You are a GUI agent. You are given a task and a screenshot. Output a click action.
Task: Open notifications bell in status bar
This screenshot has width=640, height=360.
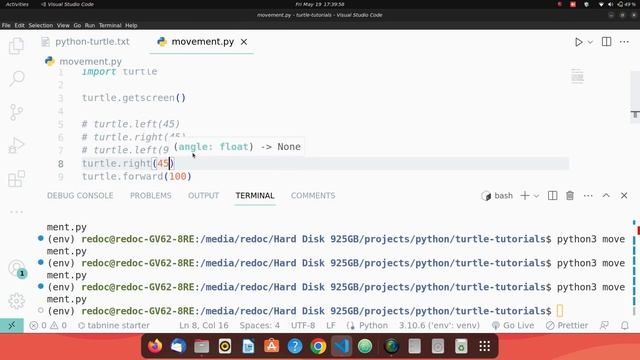[624, 325]
